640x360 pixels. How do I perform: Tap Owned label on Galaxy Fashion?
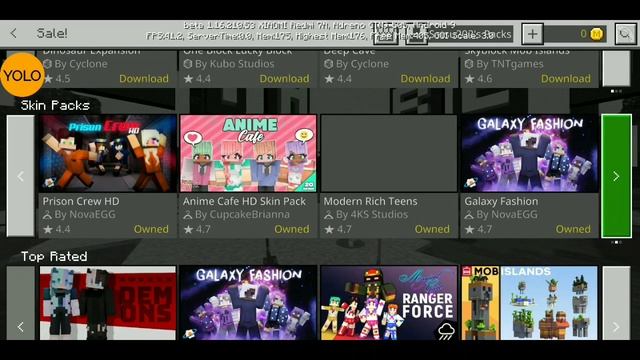click(573, 229)
